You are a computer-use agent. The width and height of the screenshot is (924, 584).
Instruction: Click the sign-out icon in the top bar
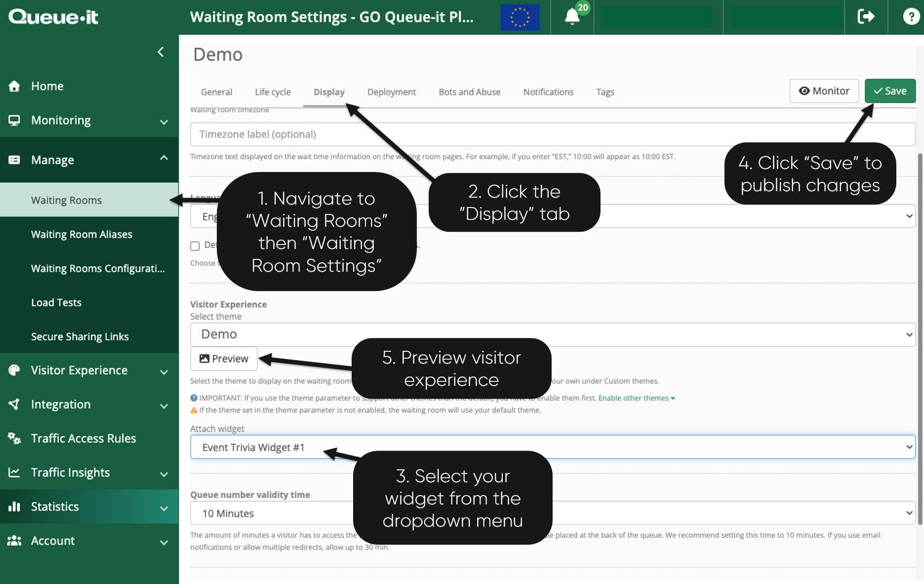point(866,16)
